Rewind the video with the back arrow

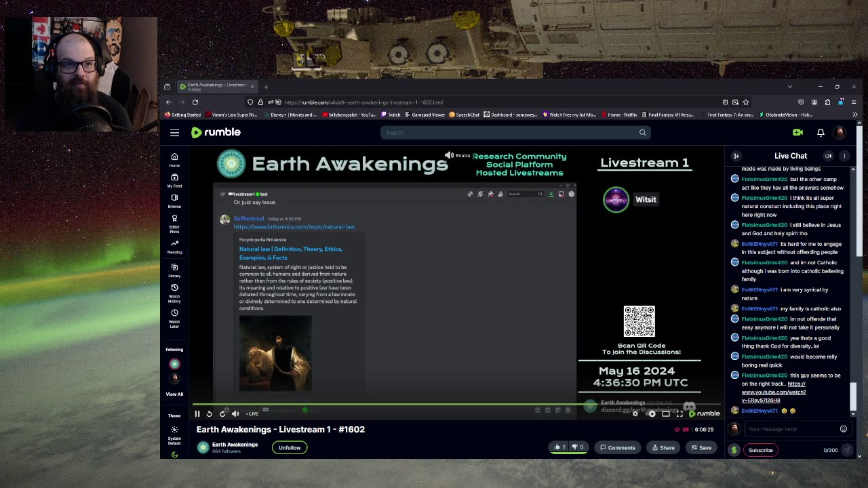209,413
